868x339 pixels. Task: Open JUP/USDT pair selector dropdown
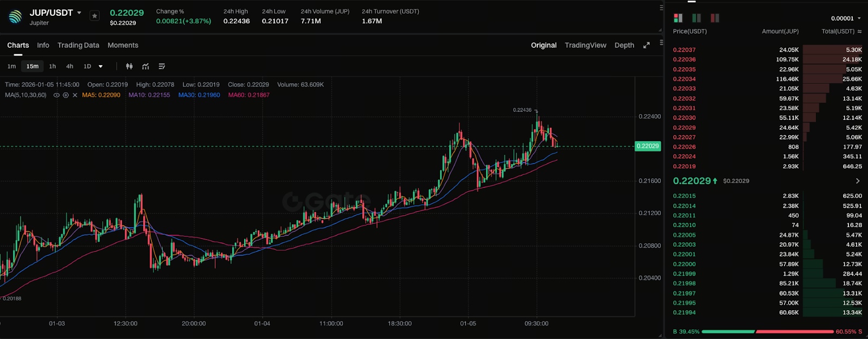point(79,12)
